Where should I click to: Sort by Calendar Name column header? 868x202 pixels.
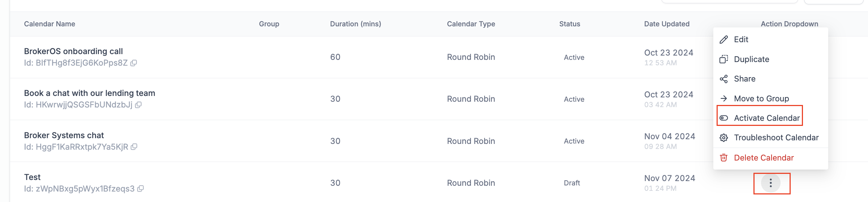pos(50,24)
